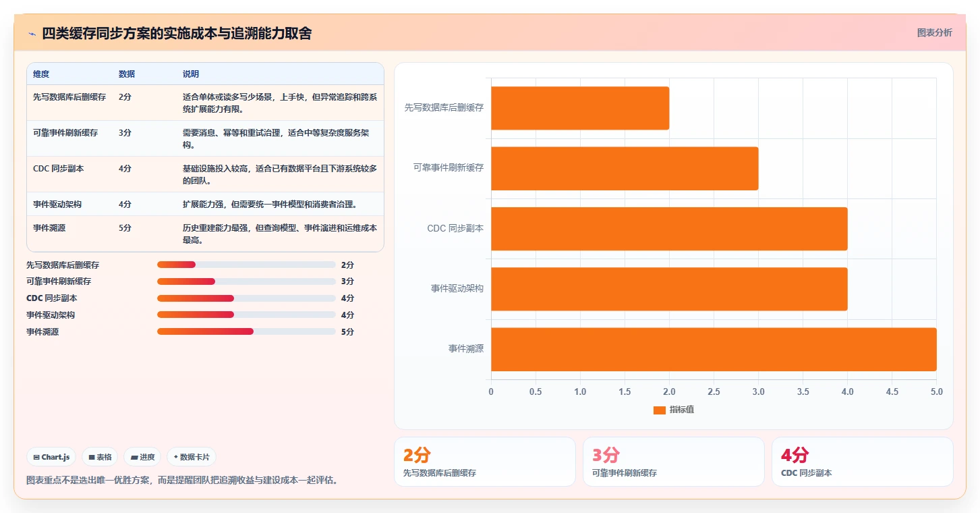The width and height of the screenshot is (980, 513).
Task: Click the 事件溯源 bar in the chart
Action: 714,349
